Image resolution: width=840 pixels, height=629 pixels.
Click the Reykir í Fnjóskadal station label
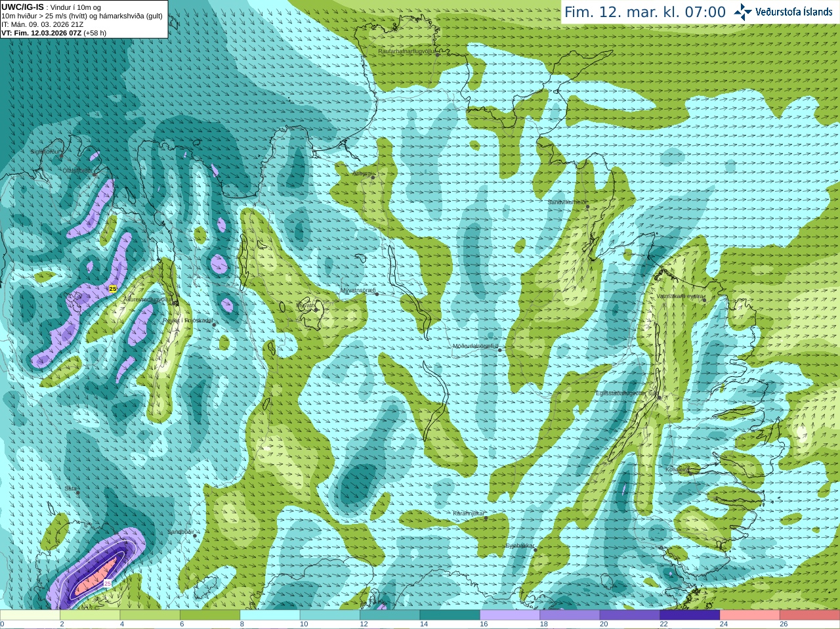point(188,320)
